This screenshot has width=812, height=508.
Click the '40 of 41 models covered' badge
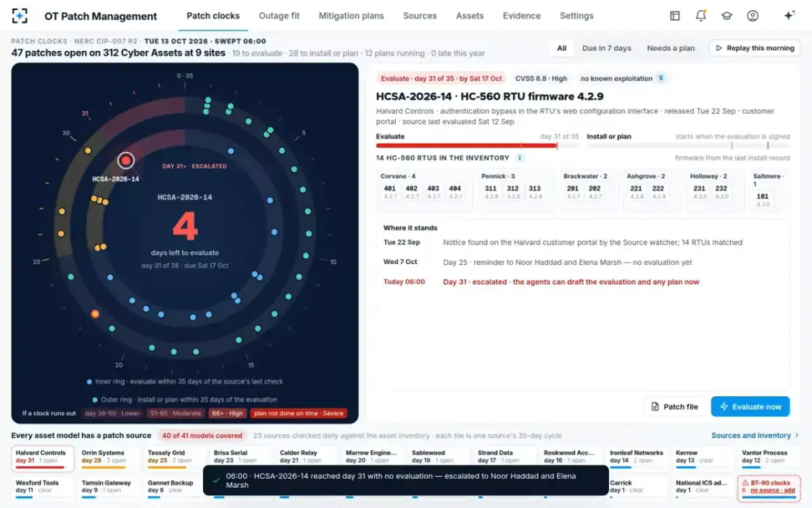coord(202,436)
